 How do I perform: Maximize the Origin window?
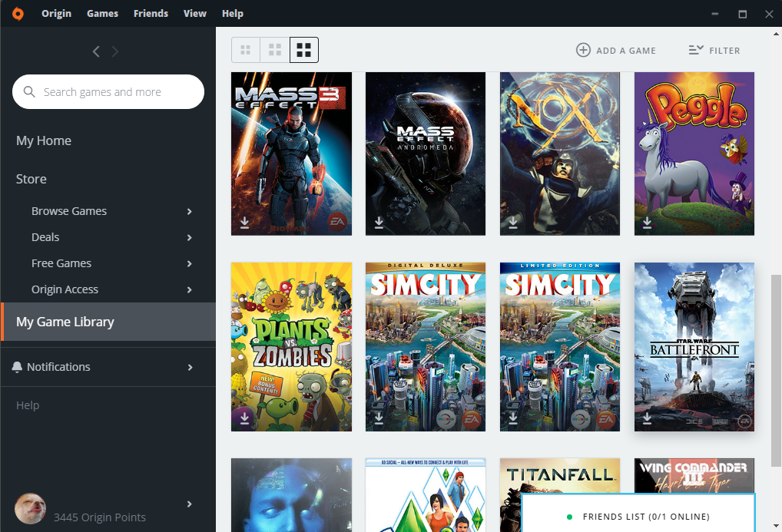coord(743,14)
